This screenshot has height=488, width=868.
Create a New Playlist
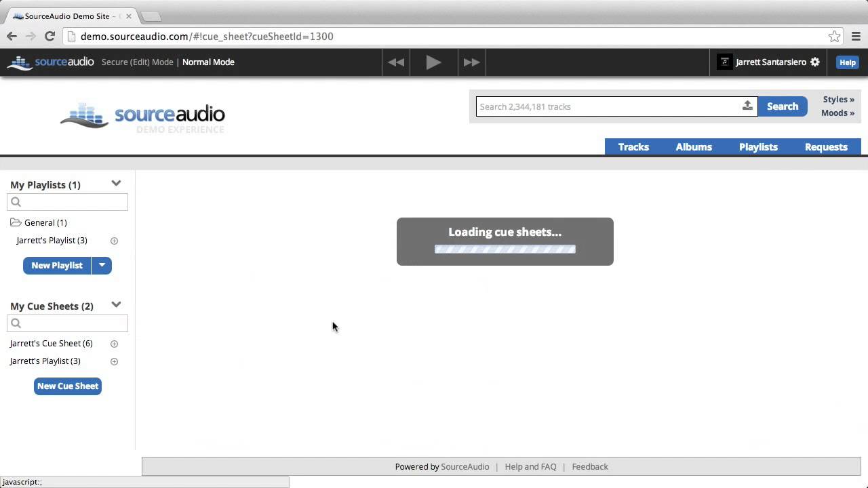(x=57, y=265)
